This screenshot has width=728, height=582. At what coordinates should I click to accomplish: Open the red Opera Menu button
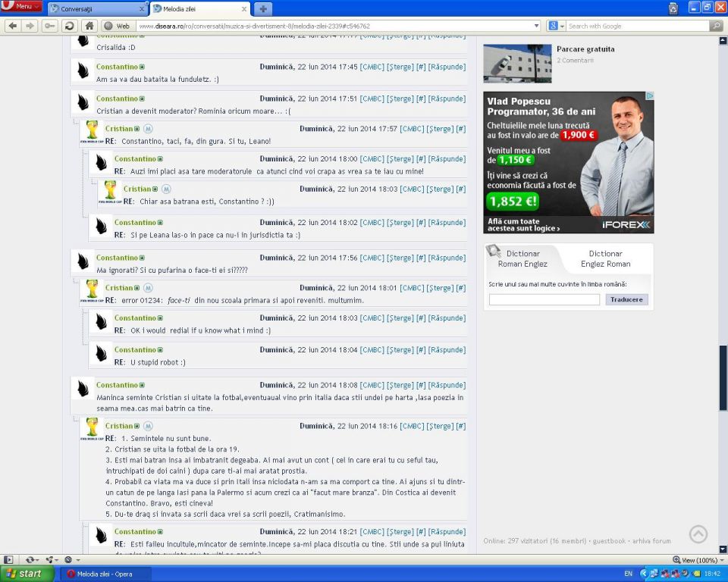[21, 6]
